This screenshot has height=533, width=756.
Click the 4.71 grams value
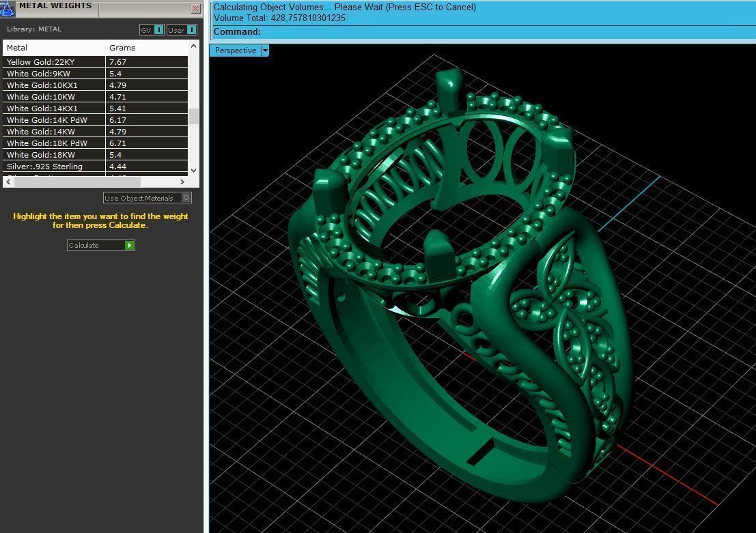pos(117,96)
